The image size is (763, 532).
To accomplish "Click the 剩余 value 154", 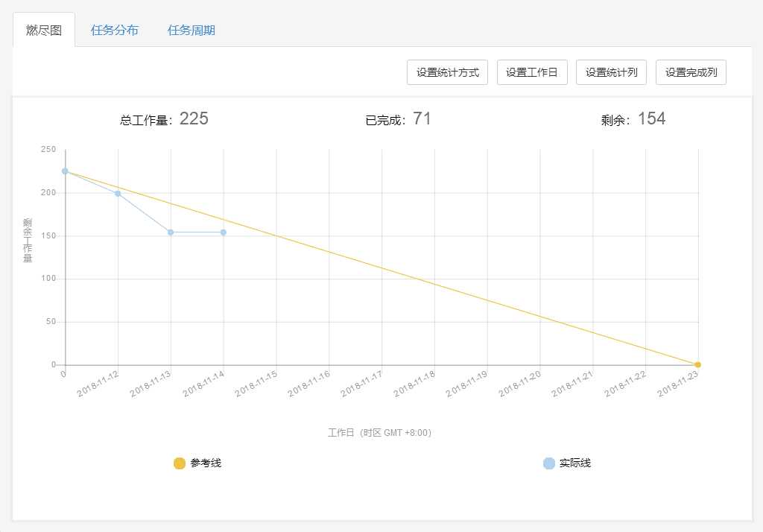I will [651, 118].
